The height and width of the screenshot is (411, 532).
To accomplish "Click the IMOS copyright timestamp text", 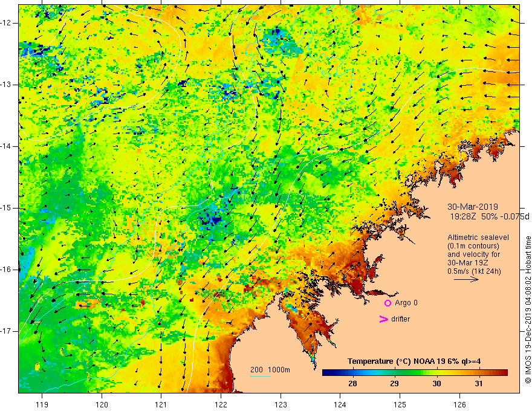I will pos(528,310).
